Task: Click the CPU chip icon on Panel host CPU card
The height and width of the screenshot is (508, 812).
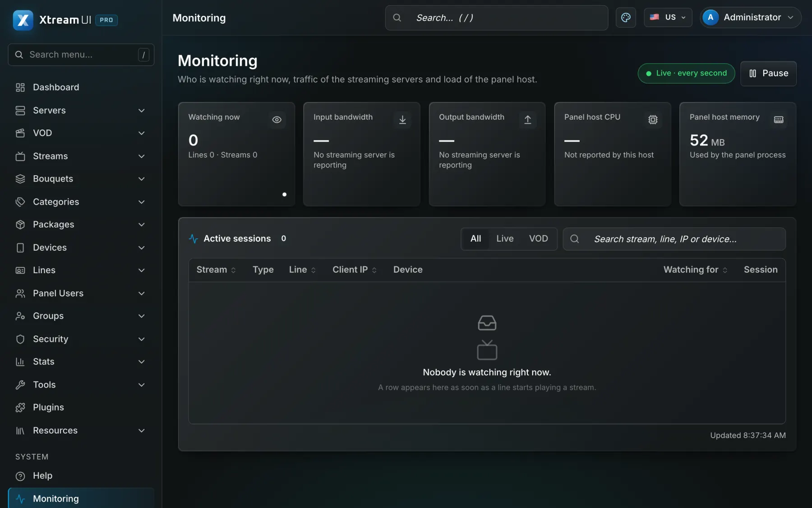Action: [653, 120]
